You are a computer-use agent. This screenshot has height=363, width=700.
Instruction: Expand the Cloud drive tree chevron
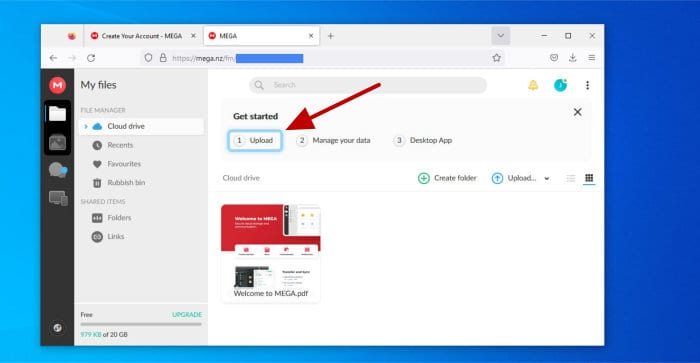coord(85,126)
